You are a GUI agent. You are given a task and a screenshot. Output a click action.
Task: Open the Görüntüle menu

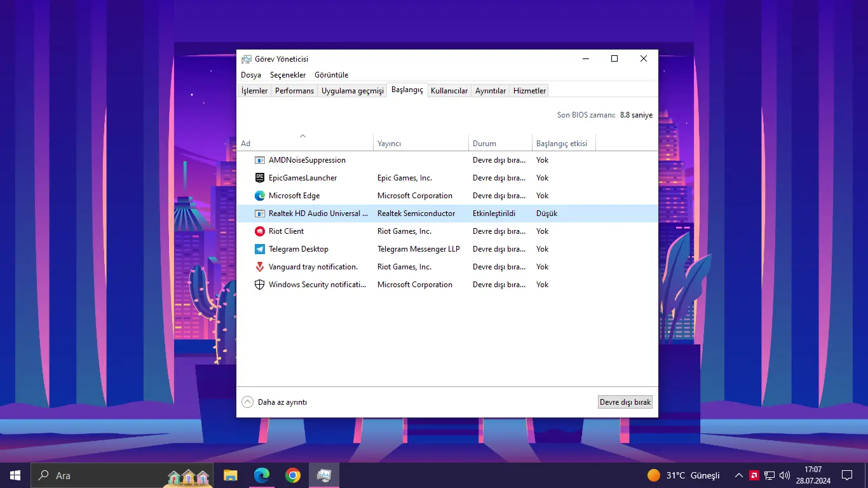point(332,75)
